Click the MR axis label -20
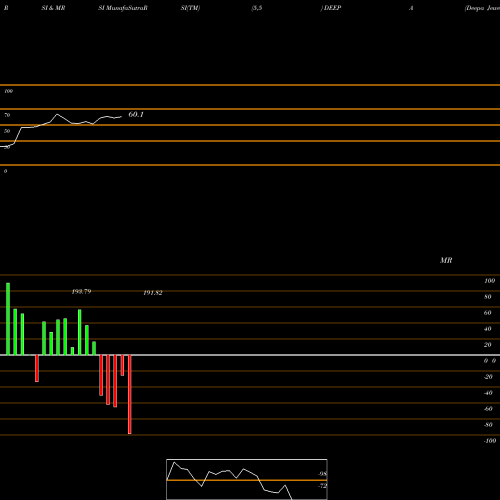This screenshot has height=500, width=500. (488, 377)
